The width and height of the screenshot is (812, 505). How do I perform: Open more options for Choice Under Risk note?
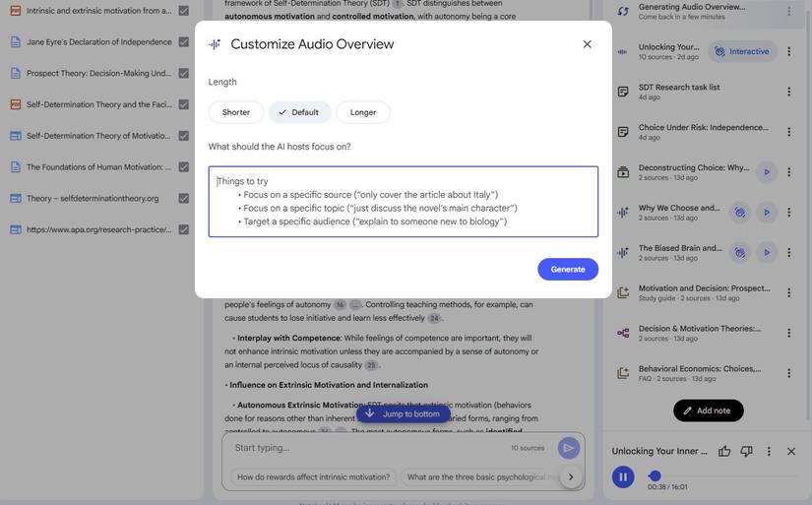coord(788,132)
